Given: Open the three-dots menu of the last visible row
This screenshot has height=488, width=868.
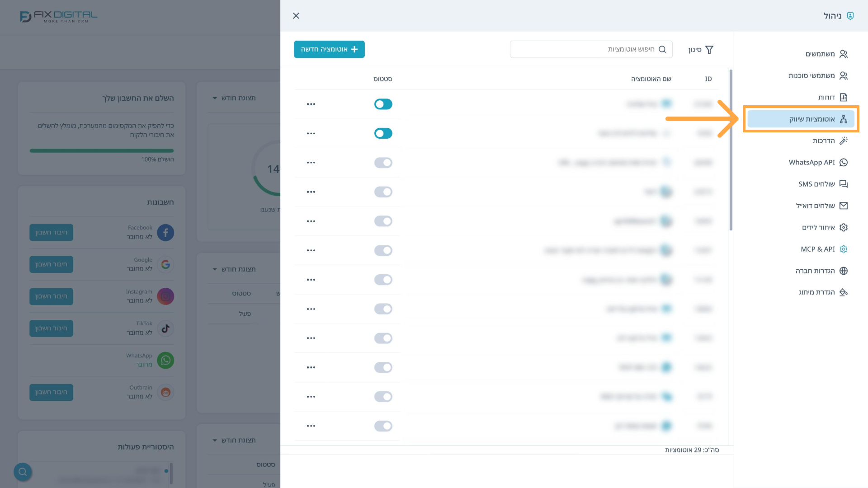Looking at the screenshot, I should coord(311,426).
